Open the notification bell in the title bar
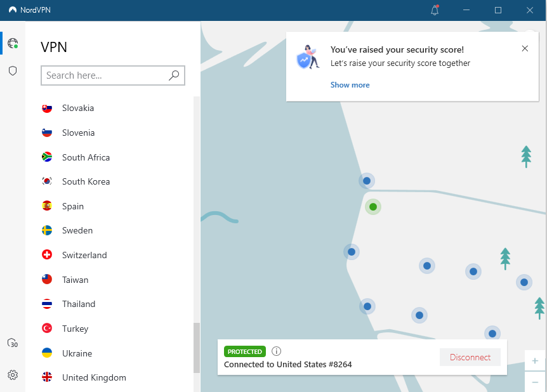Image resolution: width=547 pixels, height=392 pixels. pyautogui.click(x=435, y=10)
